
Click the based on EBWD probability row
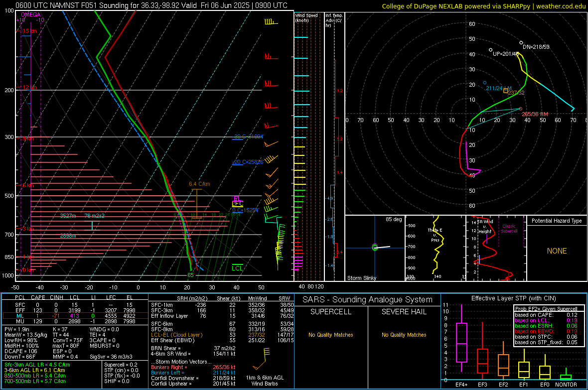tap(546, 331)
